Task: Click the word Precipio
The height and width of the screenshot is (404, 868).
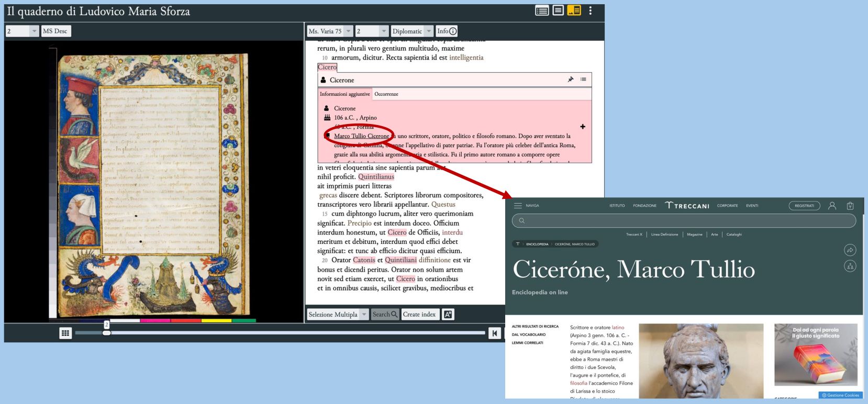Action: point(360,223)
